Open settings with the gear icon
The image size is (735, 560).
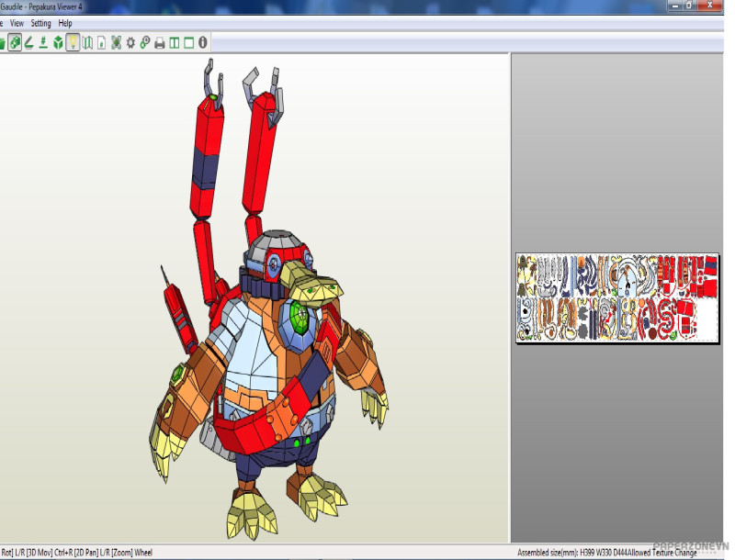tap(130, 42)
